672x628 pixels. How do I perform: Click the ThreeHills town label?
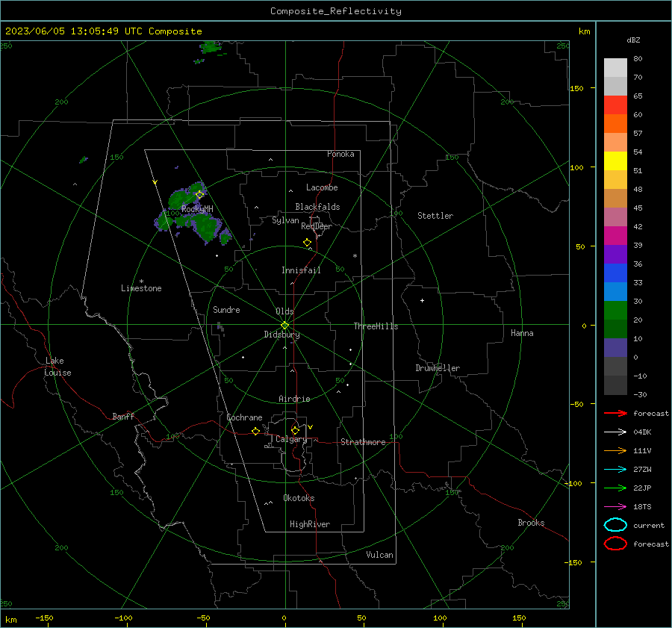tap(376, 326)
